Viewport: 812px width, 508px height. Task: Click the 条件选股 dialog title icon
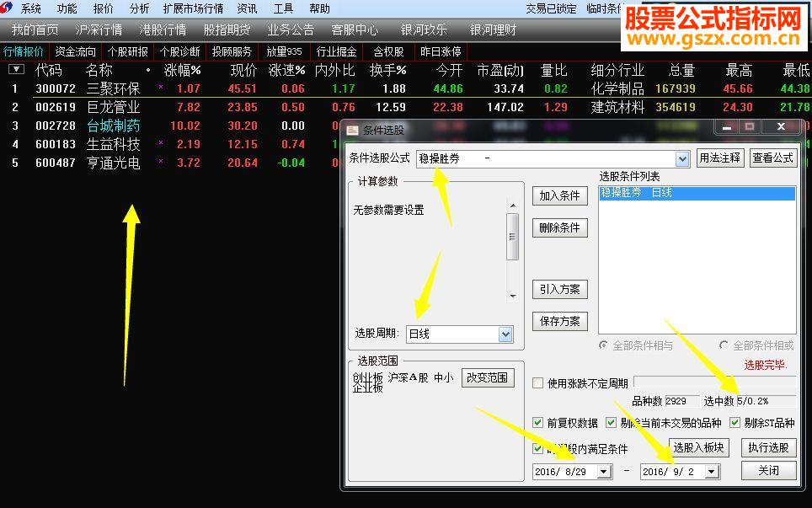click(x=353, y=130)
